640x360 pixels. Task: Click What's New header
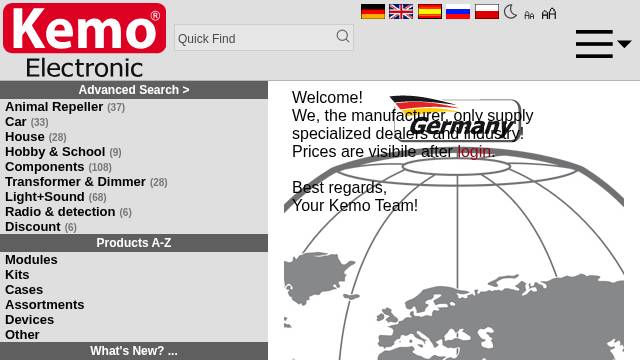[134, 351]
